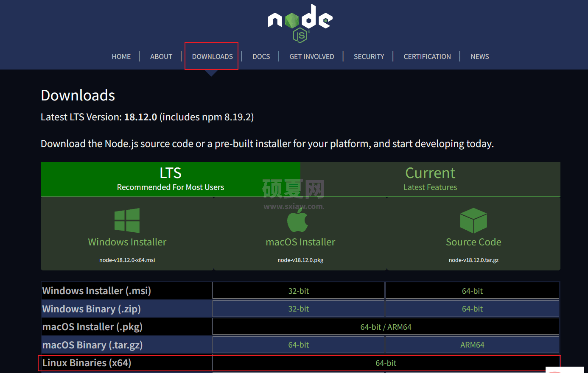
Task: Download Windows Binary (.zip) 32-bit
Action: [298, 309]
